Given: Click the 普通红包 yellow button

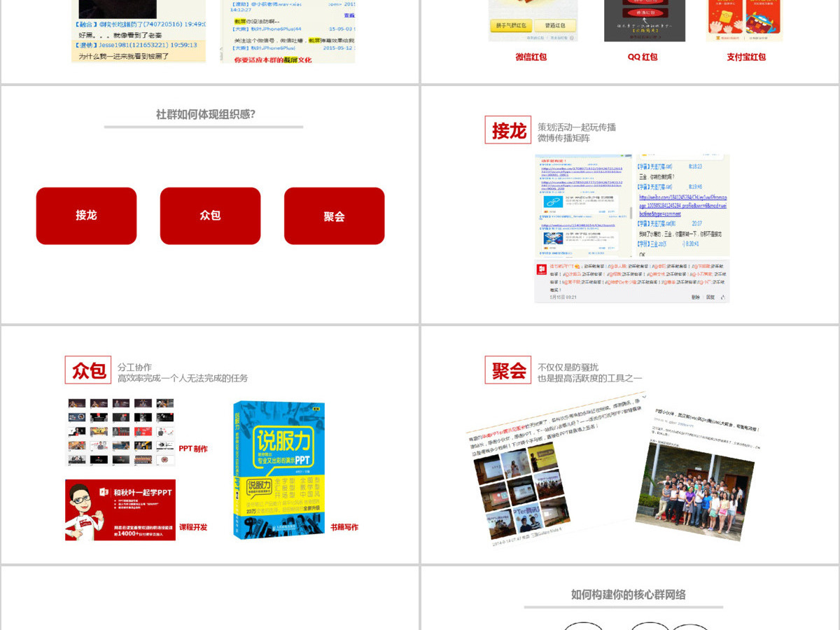Looking at the screenshot, I should tap(555, 26).
